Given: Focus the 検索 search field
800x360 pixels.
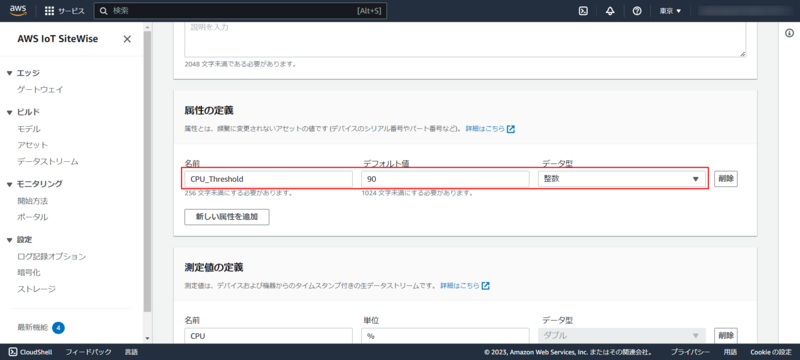Looking at the screenshot, I should [x=240, y=11].
